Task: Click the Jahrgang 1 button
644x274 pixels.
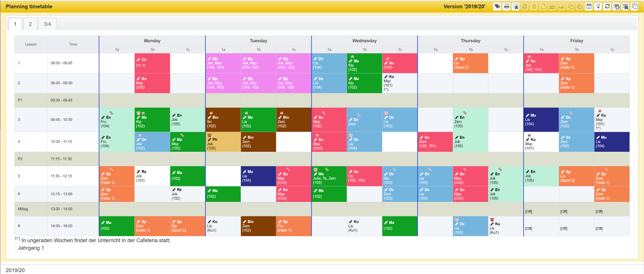Action: click(31, 248)
